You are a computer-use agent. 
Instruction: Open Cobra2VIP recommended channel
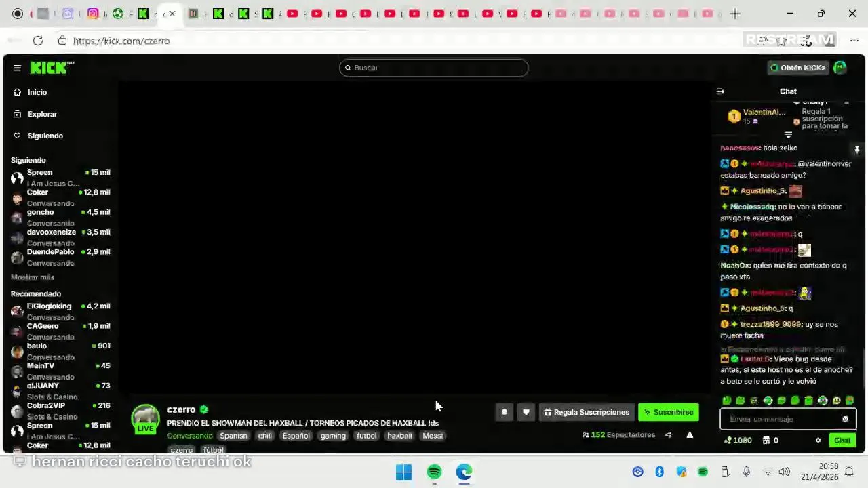coord(60,411)
